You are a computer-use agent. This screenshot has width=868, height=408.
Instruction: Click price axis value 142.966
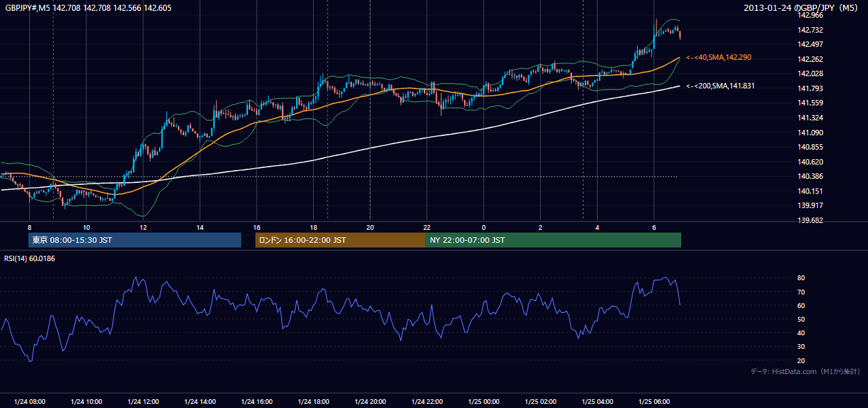click(x=811, y=15)
